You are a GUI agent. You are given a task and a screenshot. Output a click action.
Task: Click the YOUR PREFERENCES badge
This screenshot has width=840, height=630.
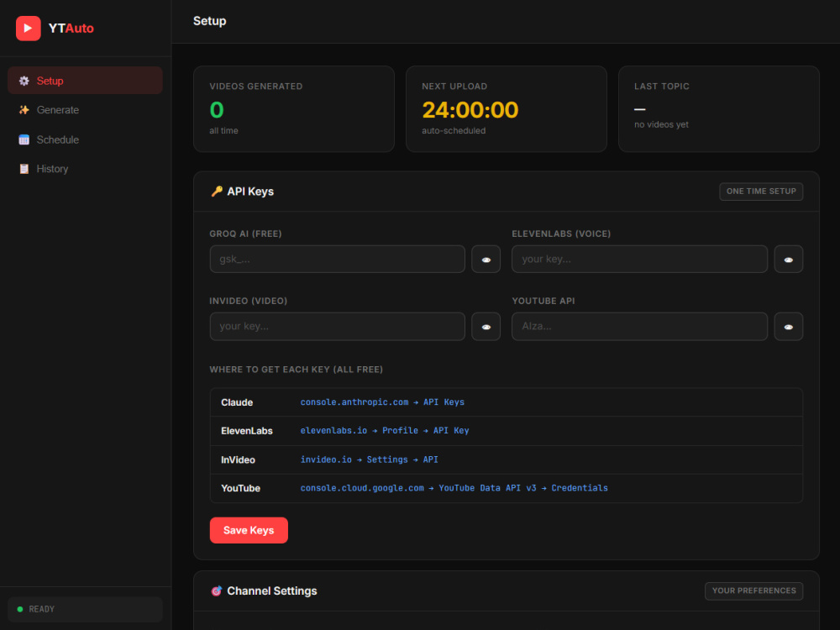click(753, 591)
